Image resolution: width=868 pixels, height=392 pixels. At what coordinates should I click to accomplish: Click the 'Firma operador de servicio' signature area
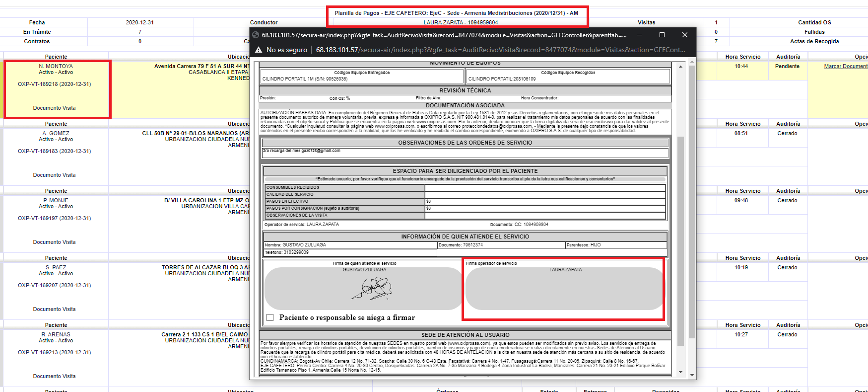(564, 289)
